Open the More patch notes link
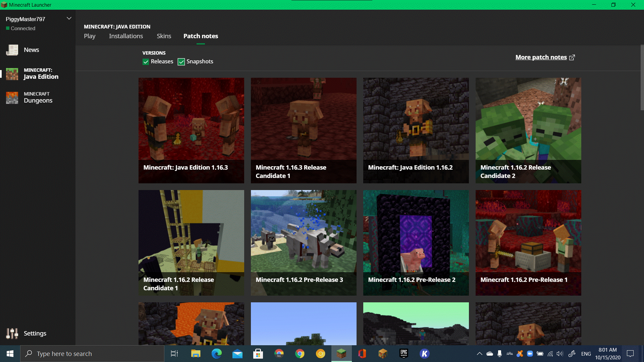The width and height of the screenshot is (644, 362). (541, 57)
